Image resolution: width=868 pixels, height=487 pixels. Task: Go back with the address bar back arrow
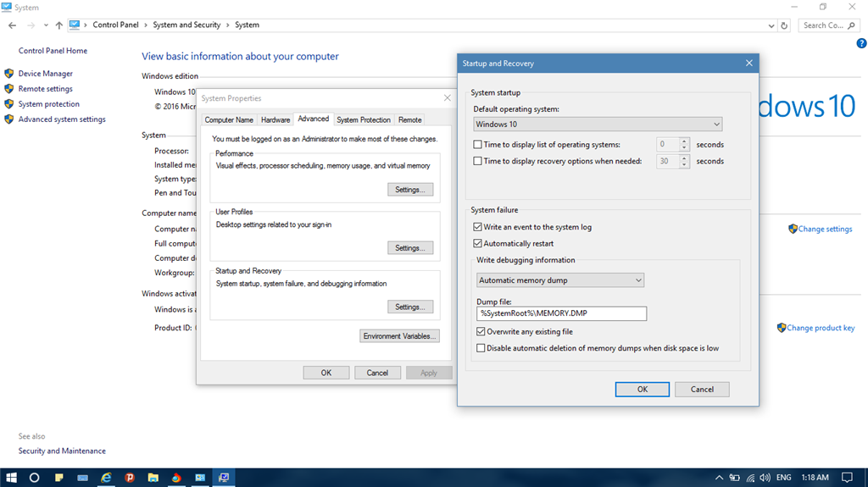(x=12, y=25)
